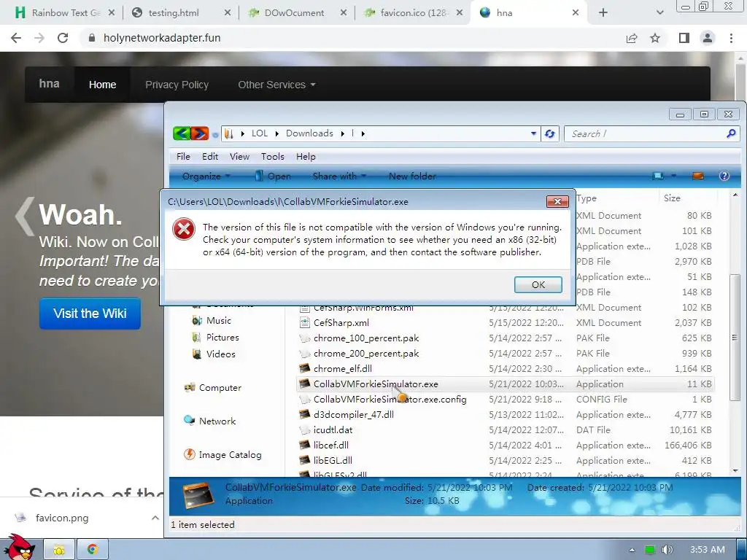Open the browser profile icon
The image size is (747, 560).
click(x=708, y=38)
